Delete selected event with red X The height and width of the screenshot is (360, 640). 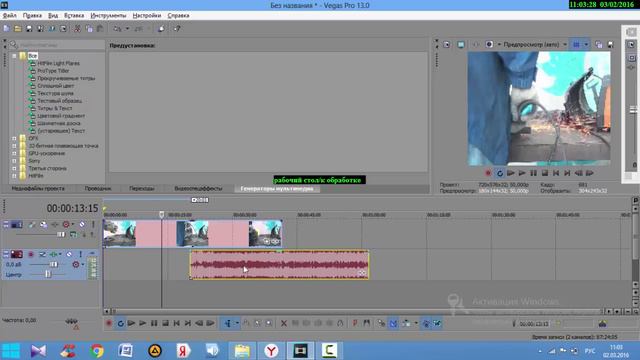[x=284, y=323]
